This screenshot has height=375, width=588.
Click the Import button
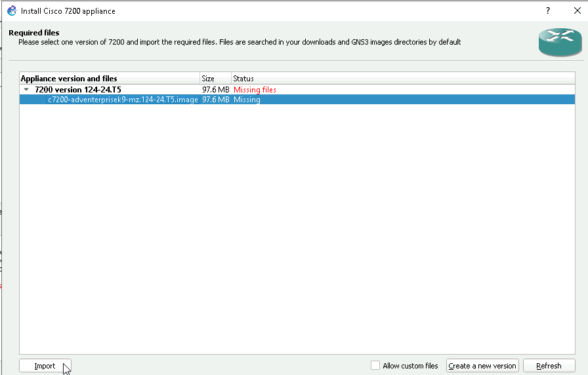point(45,366)
